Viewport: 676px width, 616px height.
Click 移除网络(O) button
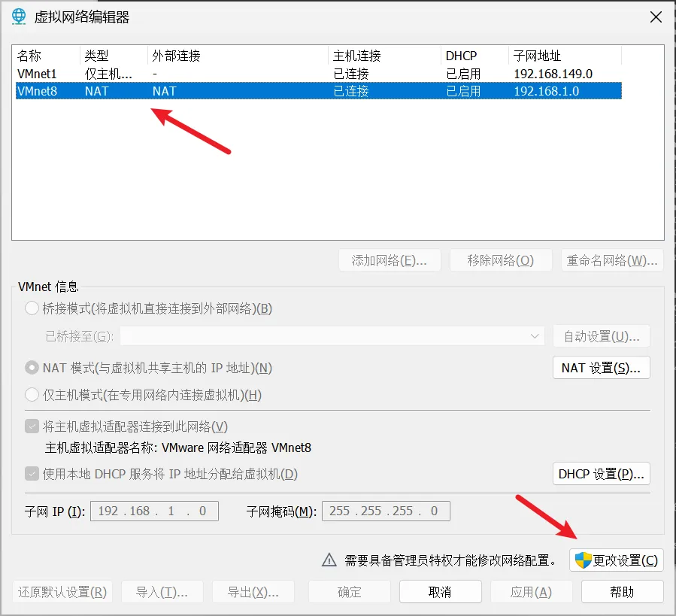[501, 260]
